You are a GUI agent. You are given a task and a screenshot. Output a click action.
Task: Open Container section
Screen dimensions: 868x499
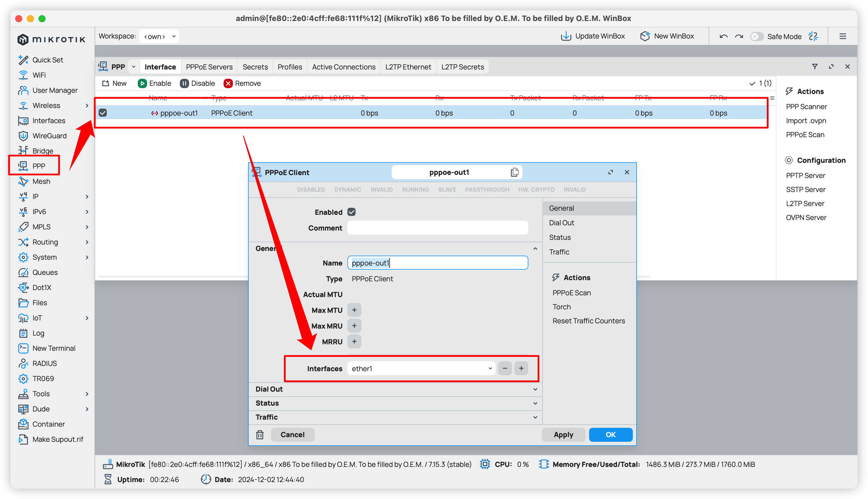48,424
